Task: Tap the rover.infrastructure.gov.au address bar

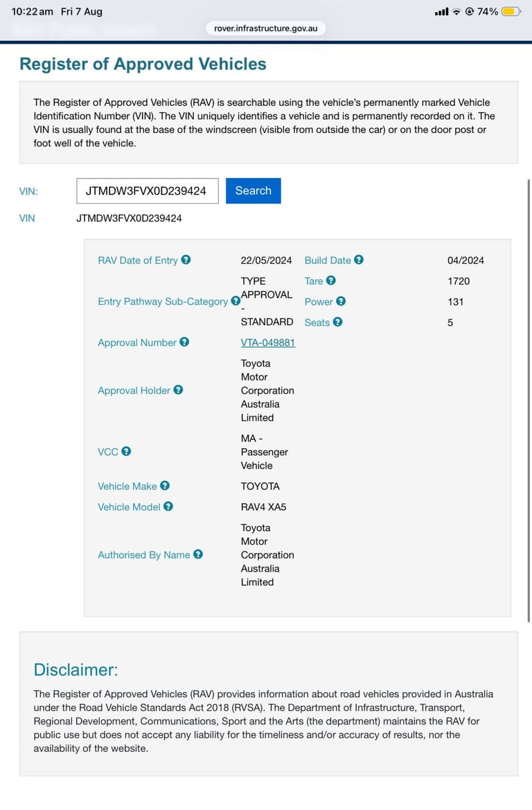Action: click(x=266, y=28)
